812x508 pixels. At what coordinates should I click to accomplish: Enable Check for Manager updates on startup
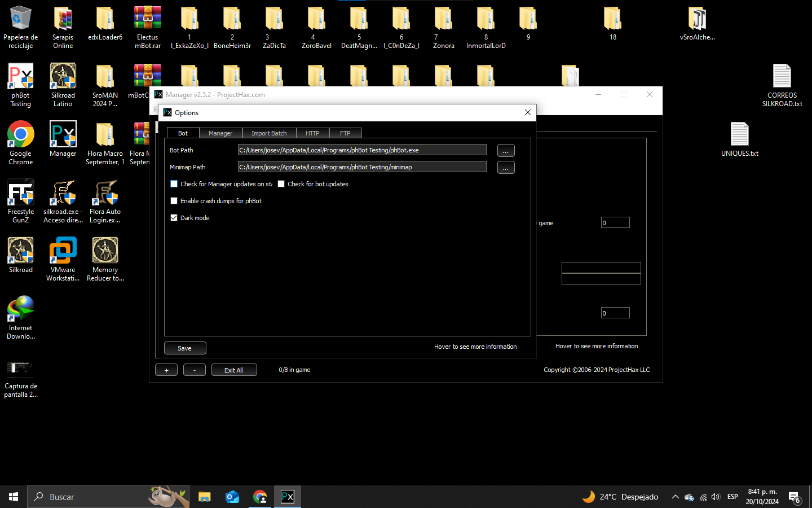174,184
